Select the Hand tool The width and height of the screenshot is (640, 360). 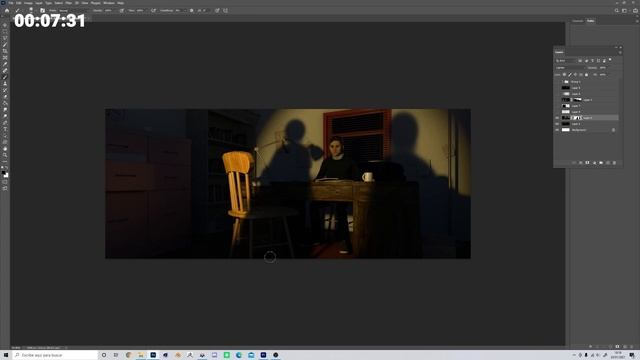tap(5, 149)
